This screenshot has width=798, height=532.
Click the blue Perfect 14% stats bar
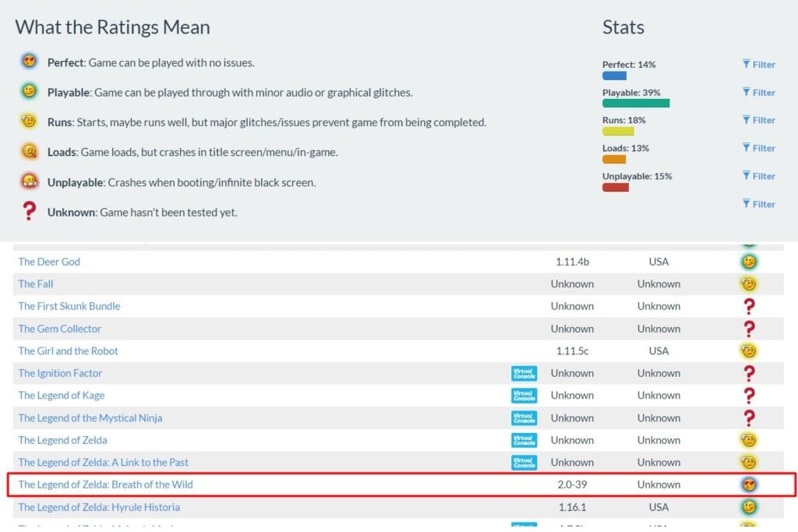pyautogui.click(x=614, y=76)
